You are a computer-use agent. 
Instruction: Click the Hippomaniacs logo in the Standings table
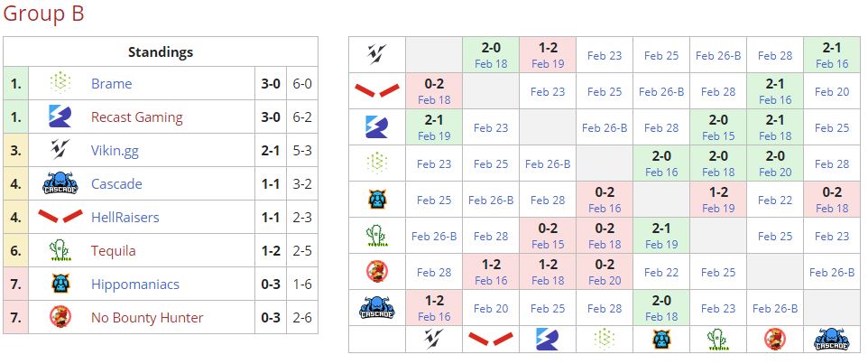click(x=60, y=284)
